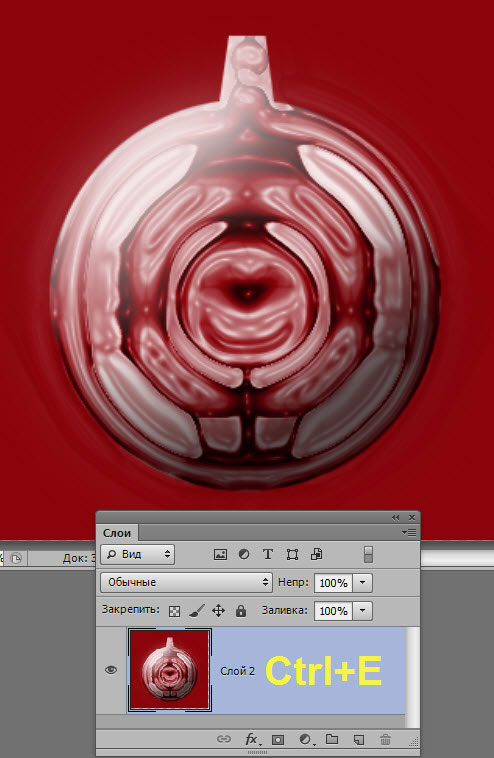This screenshot has width=494, height=758.
Task: Filter layers by shape layers icon
Action: 292,554
